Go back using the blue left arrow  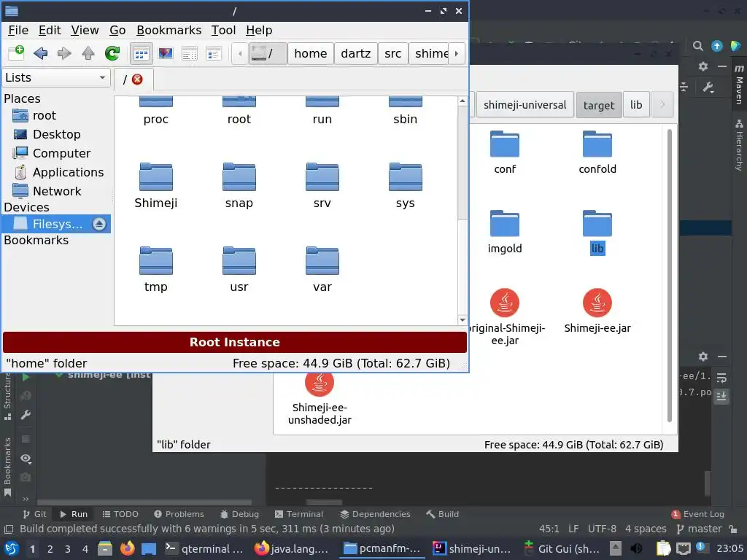click(41, 52)
